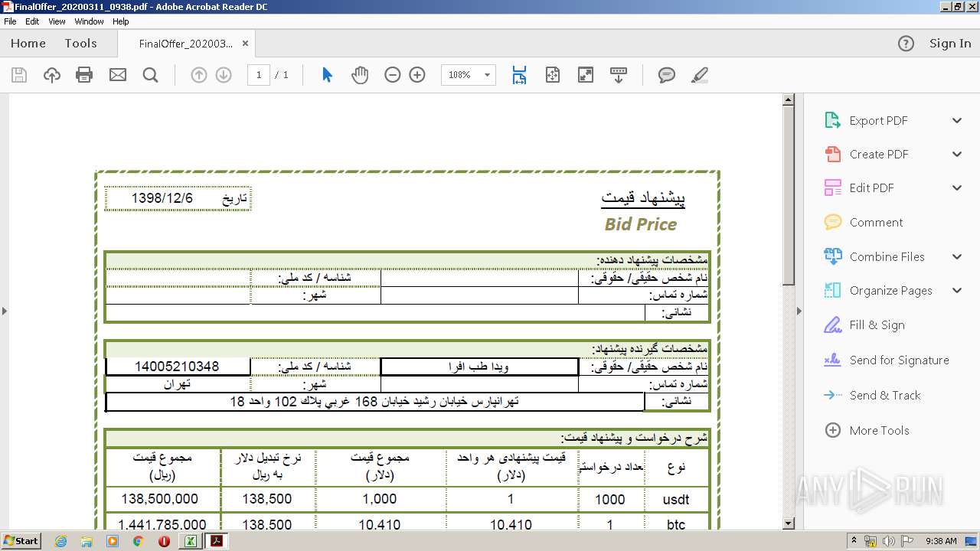Click the document scrollbar down arrow

coord(789,523)
